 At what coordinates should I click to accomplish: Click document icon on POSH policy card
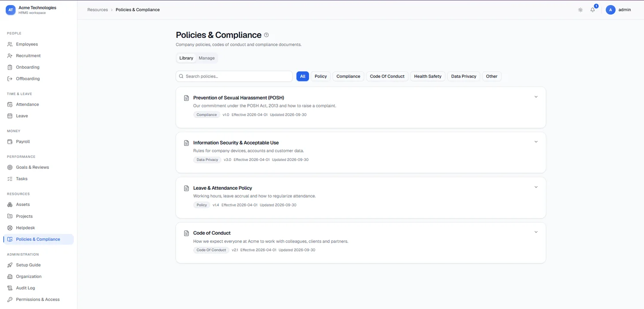click(x=186, y=98)
